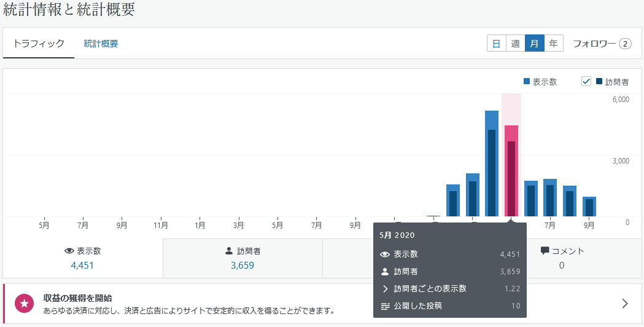Select the 週 period button
Viewport: 644px width, 327px height.
point(516,44)
